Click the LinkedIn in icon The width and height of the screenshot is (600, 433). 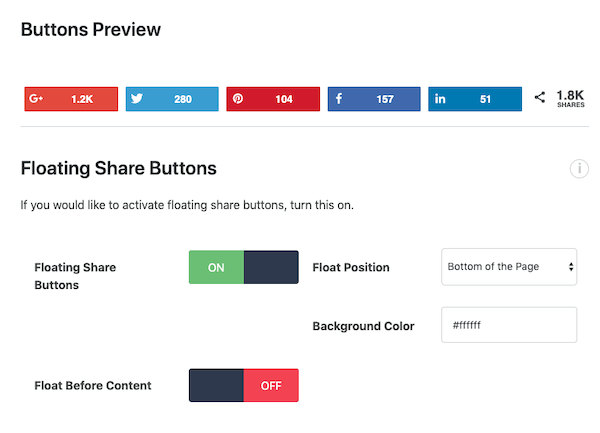(x=440, y=99)
